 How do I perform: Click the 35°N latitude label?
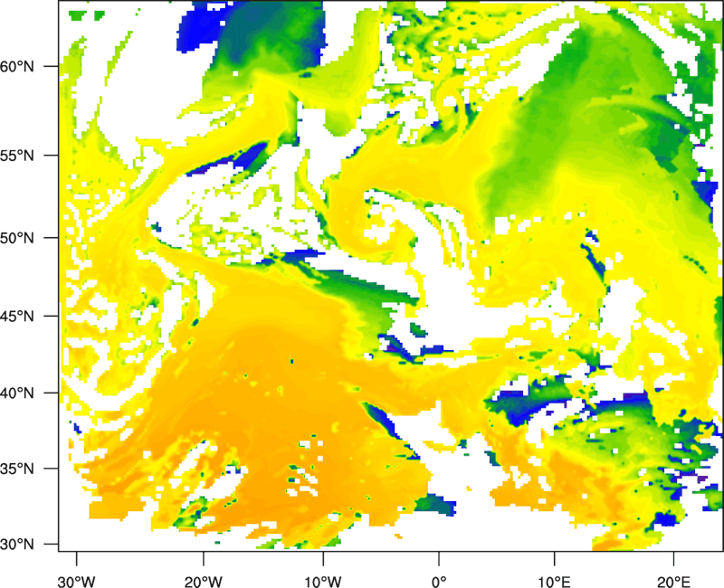(x=17, y=469)
